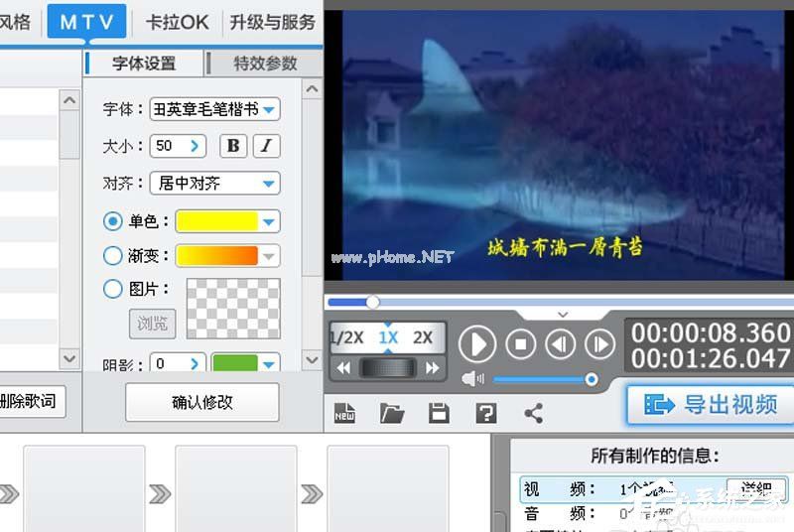The image size is (794, 532).
Task: Play the video preview
Action: tap(477, 344)
